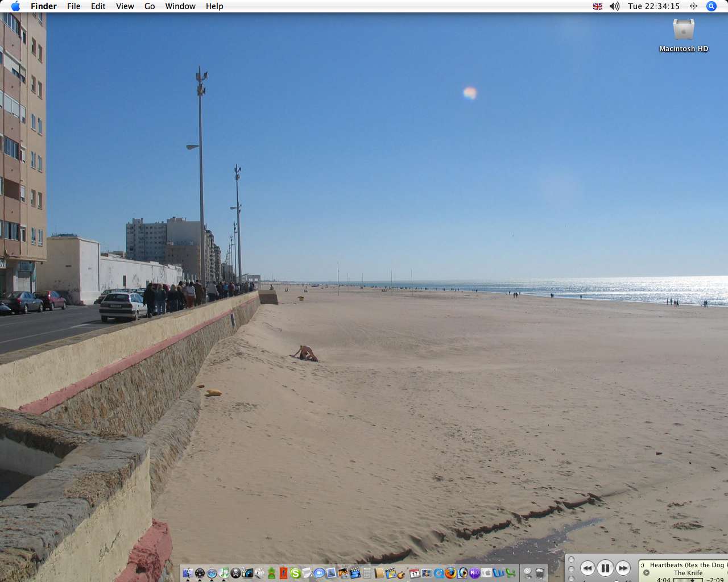Screen dimensions: 728x582
Task: Open the Help menu
Action: (214, 6)
